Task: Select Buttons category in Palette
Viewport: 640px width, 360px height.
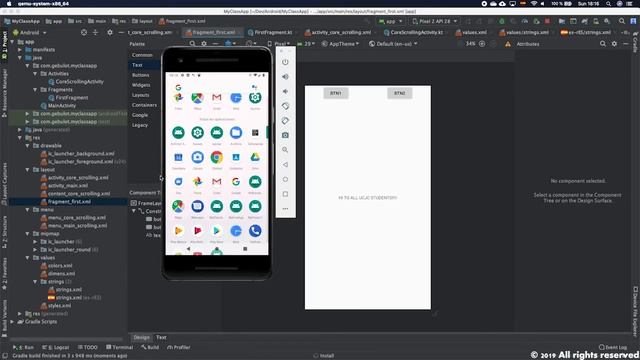Action: tap(141, 75)
